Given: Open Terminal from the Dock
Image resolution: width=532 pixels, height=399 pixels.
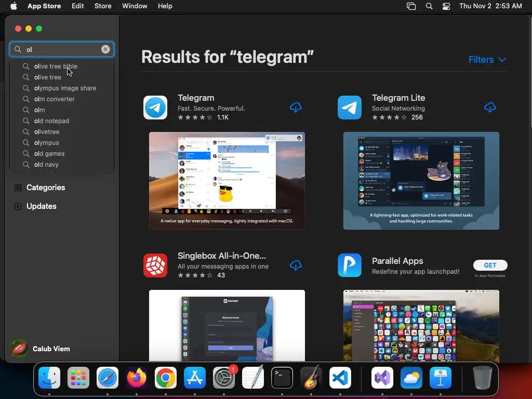Looking at the screenshot, I should pos(282,378).
